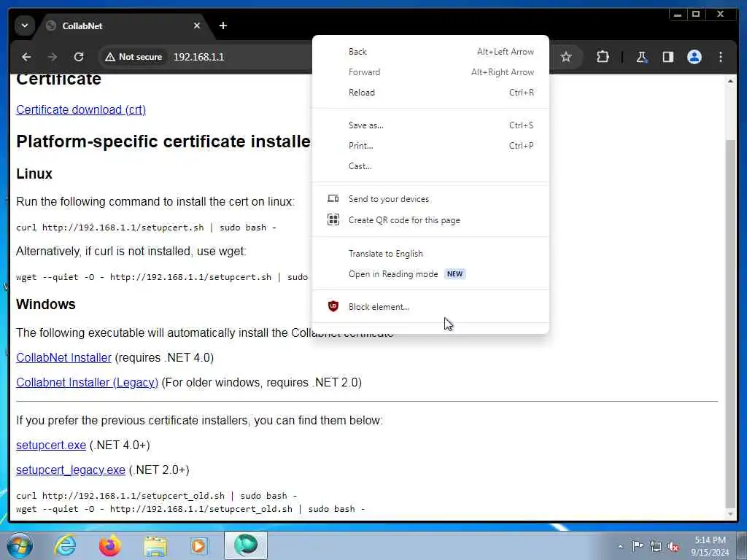The image size is (747, 560).
Task: Bookmark this page with the star icon
Action: point(565,57)
